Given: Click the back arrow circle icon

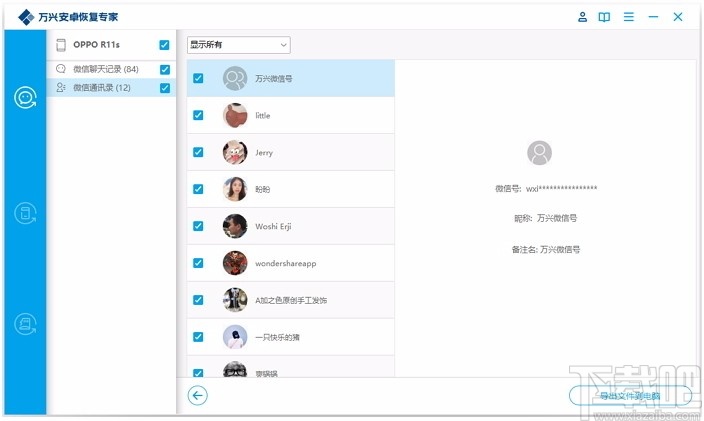Looking at the screenshot, I should (198, 395).
